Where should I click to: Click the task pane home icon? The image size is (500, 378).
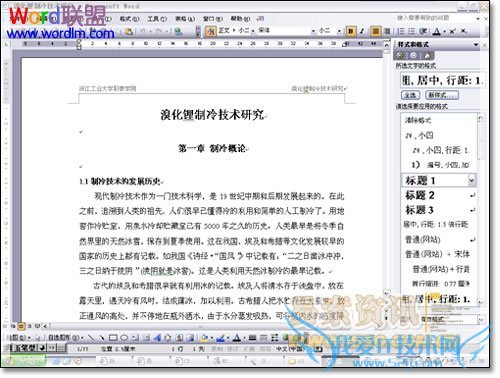tap(427, 56)
